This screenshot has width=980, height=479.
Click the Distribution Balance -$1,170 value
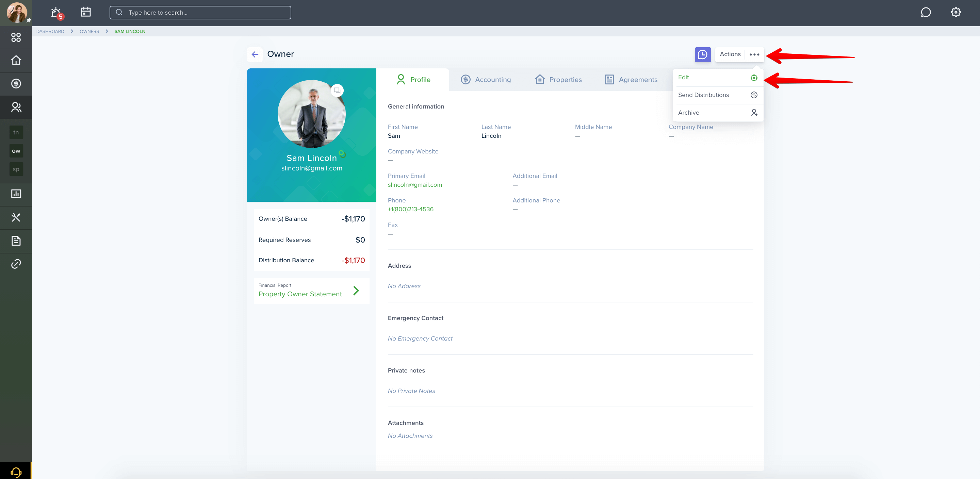[353, 261]
